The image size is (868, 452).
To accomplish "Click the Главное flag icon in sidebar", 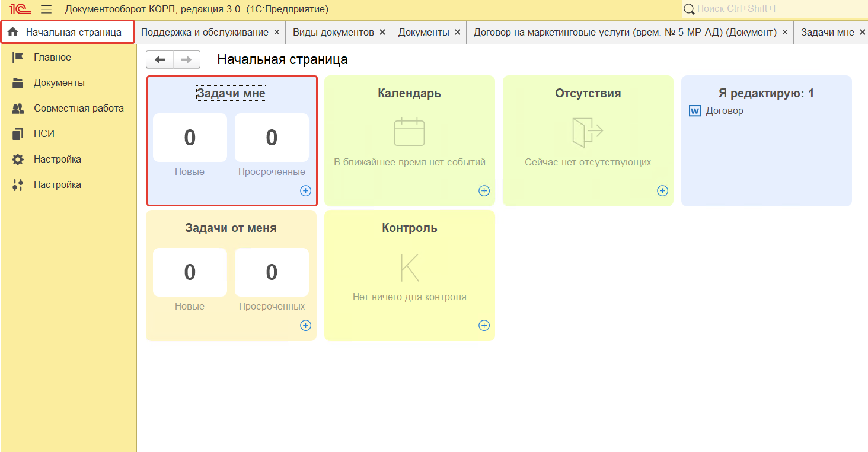I will click(x=18, y=58).
